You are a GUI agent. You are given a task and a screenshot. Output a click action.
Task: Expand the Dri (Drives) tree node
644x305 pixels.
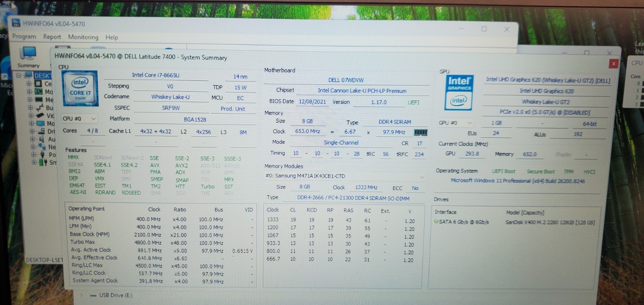[x=32, y=131]
